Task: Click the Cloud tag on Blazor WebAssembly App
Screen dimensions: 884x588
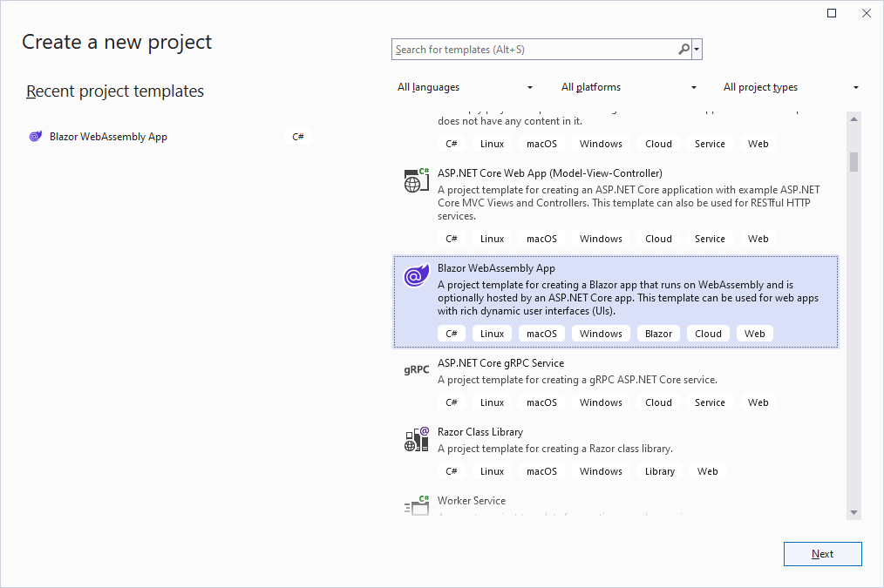Action: pos(708,334)
